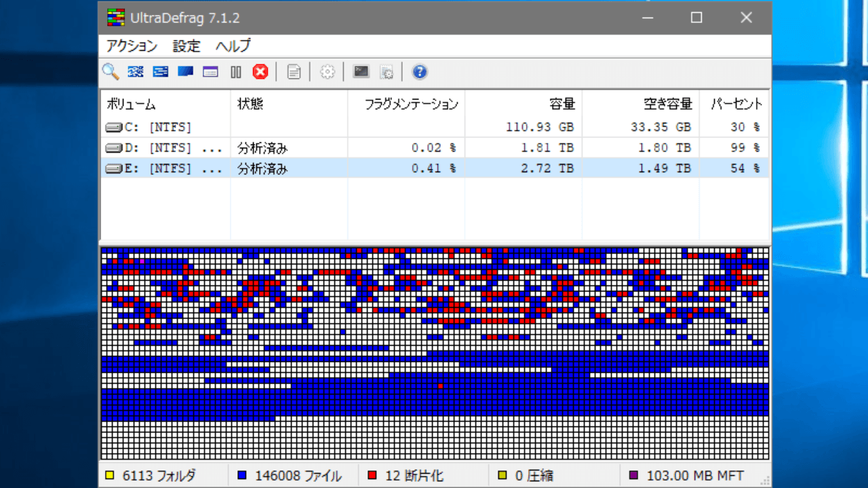Select the E: [NTFS] volume row
The image size is (868, 488).
pos(435,169)
